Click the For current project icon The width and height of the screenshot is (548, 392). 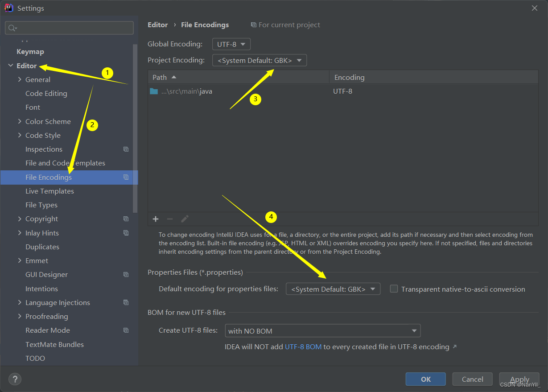253,25
